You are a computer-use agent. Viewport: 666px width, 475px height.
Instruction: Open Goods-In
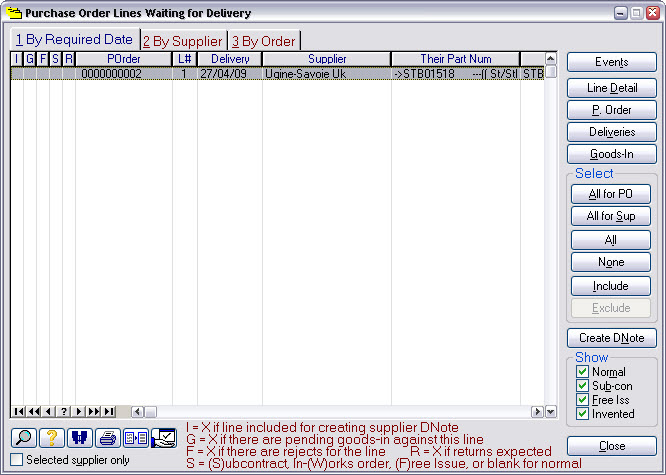click(x=612, y=154)
